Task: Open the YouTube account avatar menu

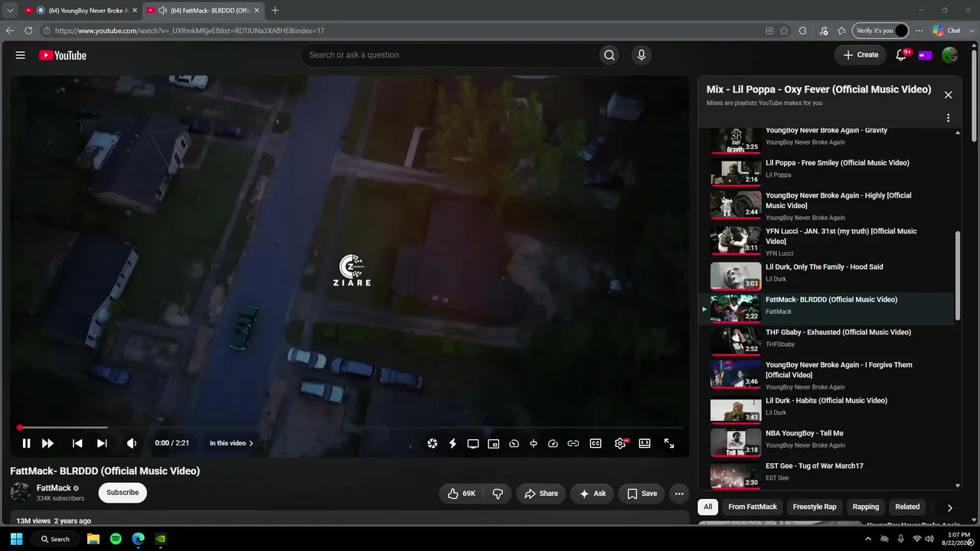Action: (x=949, y=55)
